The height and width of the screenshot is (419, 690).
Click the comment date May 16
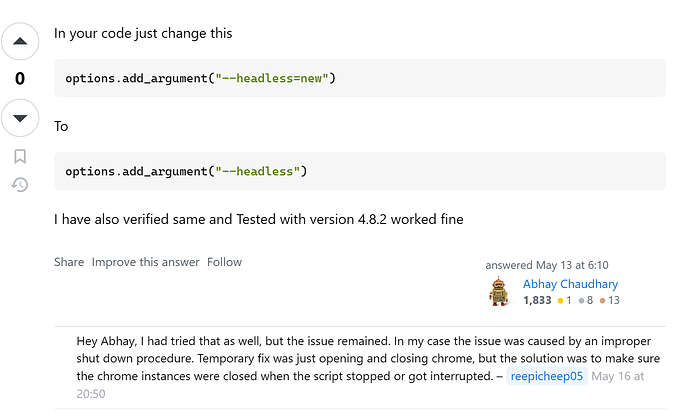(x=617, y=376)
